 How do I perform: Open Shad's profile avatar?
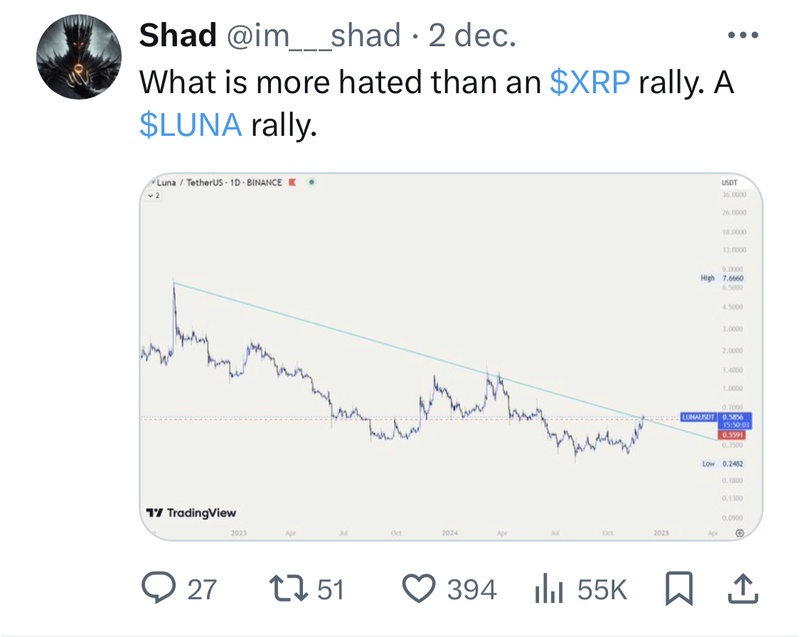coord(77,58)
